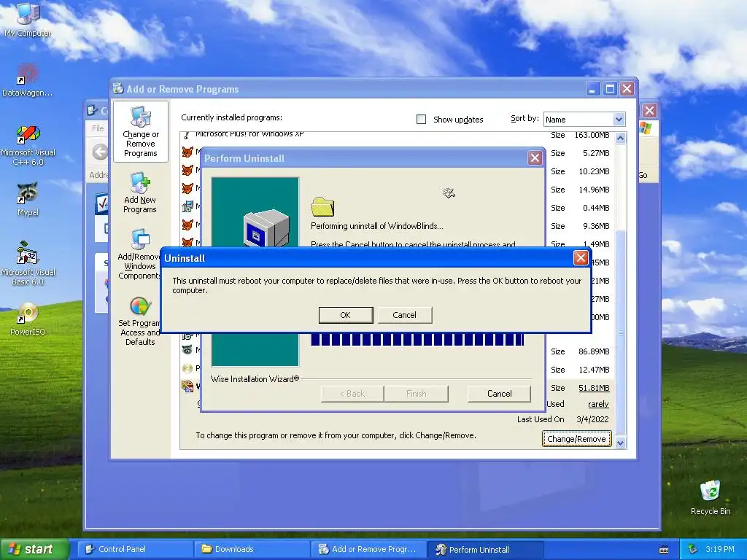Click the Go button in Control Panel window
Viewport: 747px width, 560px height.
[x=643, y=175]
